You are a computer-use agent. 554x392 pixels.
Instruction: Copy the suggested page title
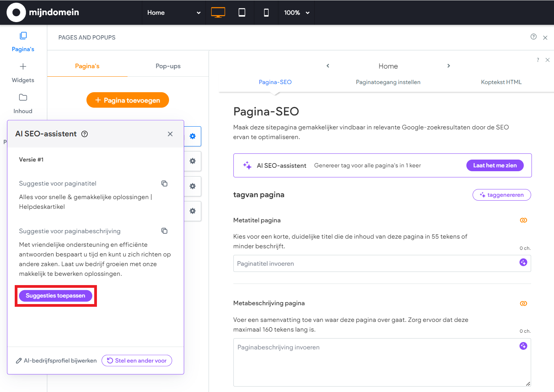(164, 184)
